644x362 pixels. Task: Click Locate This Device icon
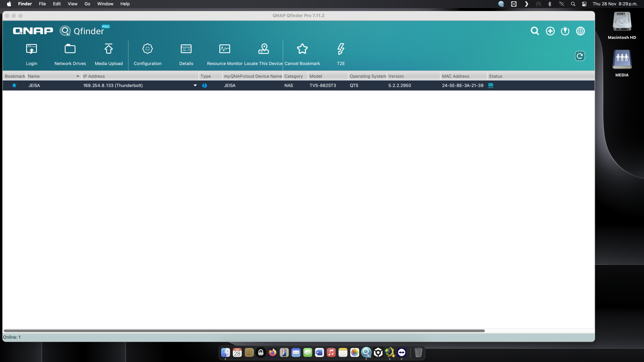(x=263, y=49)
